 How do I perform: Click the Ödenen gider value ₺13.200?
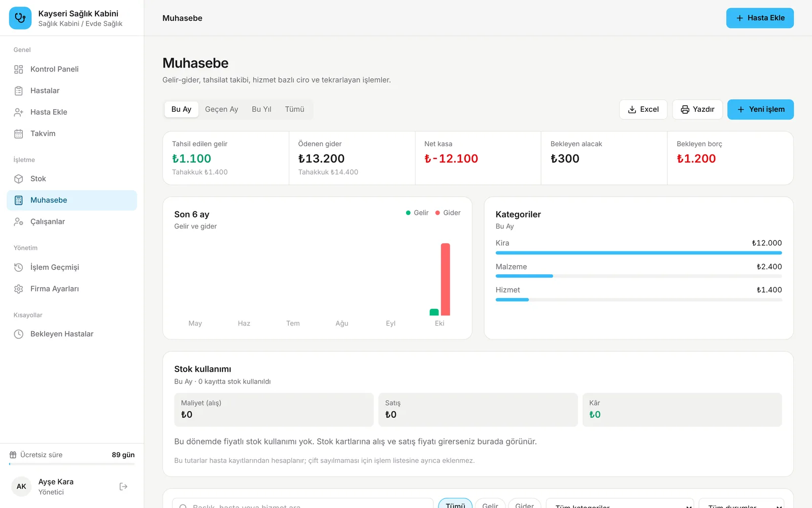pos(321,158)
